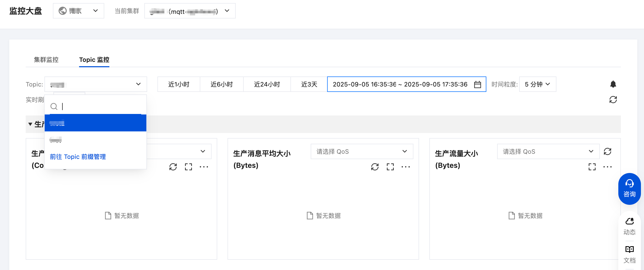The image size is (644, 270).
Task: Click the 咨询 support headset button
Action: pyautogui.click(x=629, y=189)
